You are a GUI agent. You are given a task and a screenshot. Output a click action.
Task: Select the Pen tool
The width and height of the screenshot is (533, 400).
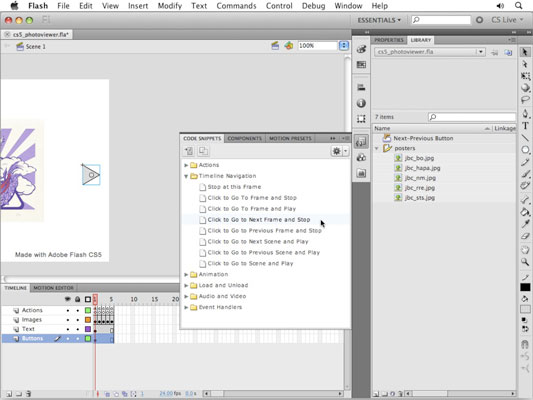525,113
